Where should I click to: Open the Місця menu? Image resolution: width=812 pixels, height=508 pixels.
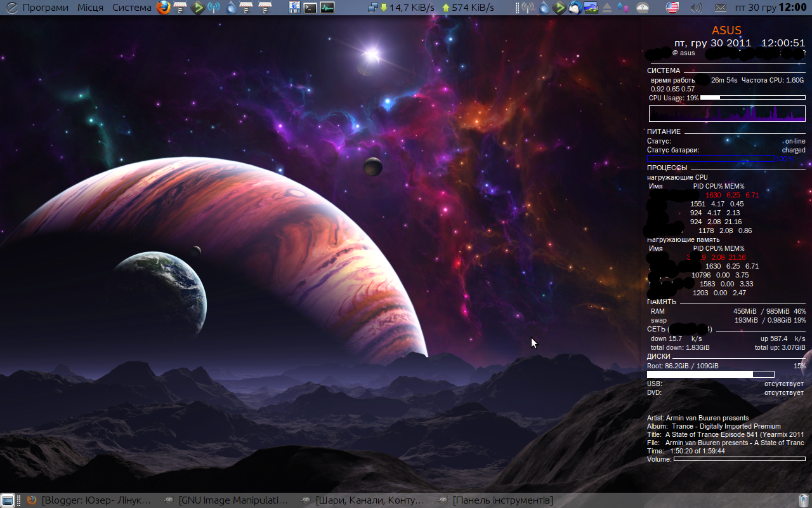pos(91,8)
